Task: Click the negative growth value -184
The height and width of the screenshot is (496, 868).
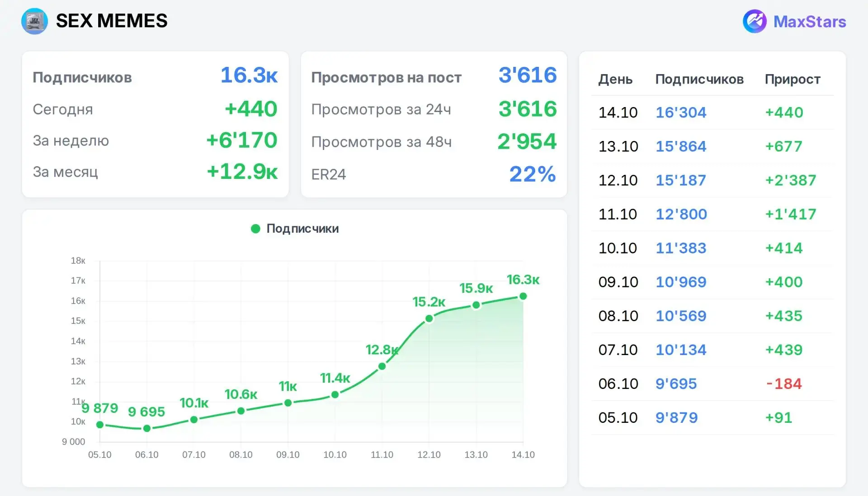Action: click(784, 384)
